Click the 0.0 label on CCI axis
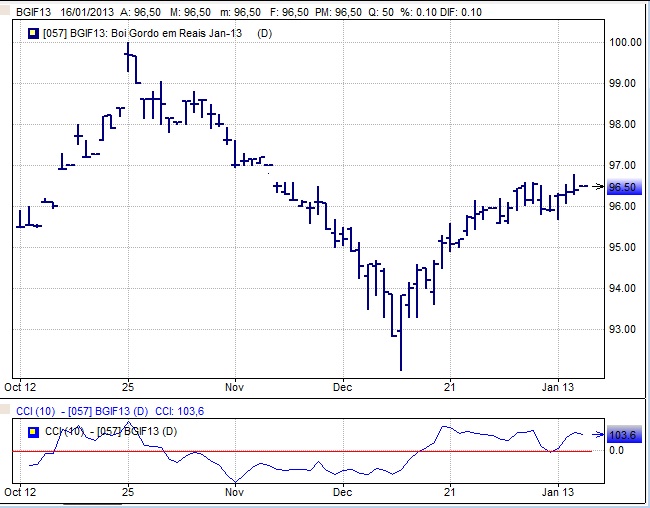The height and width of the screenshot is (508, 650). coord(616,451)
